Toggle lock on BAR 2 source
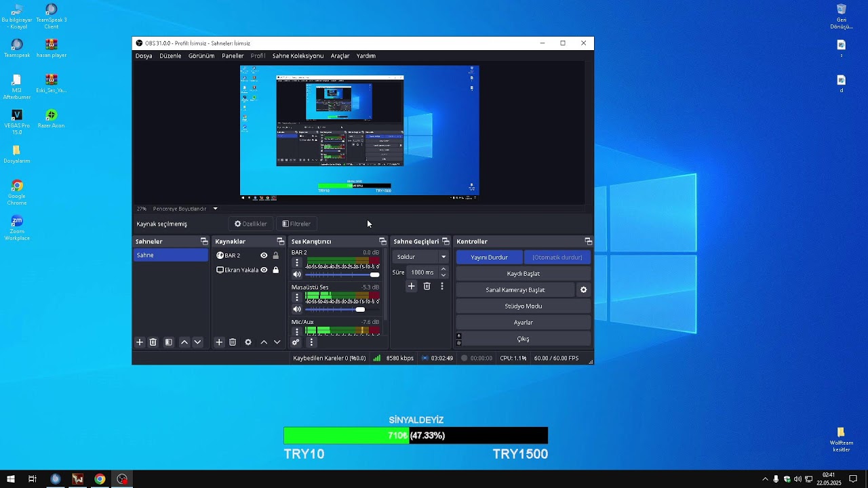Viewport: 868px width, 488px height. (x=275, y=256)
